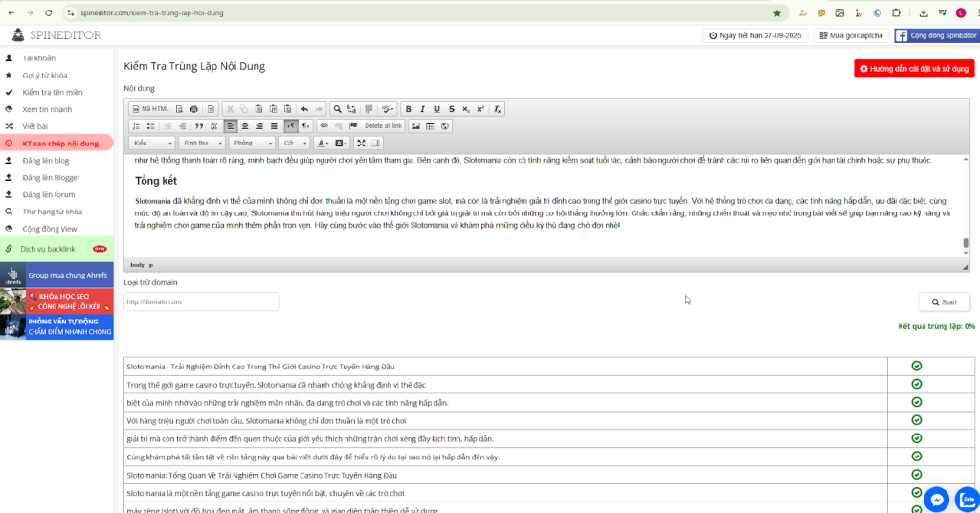Image resolution: width=980 pixels, height=513 pixels.
Task: Open the text color picker
Action: [x=322, y=143]
